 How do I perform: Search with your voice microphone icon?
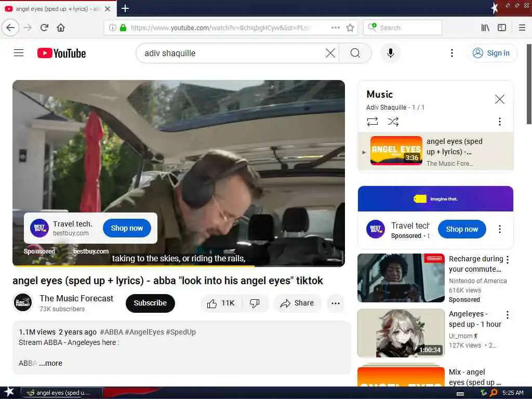pos(391,53)
